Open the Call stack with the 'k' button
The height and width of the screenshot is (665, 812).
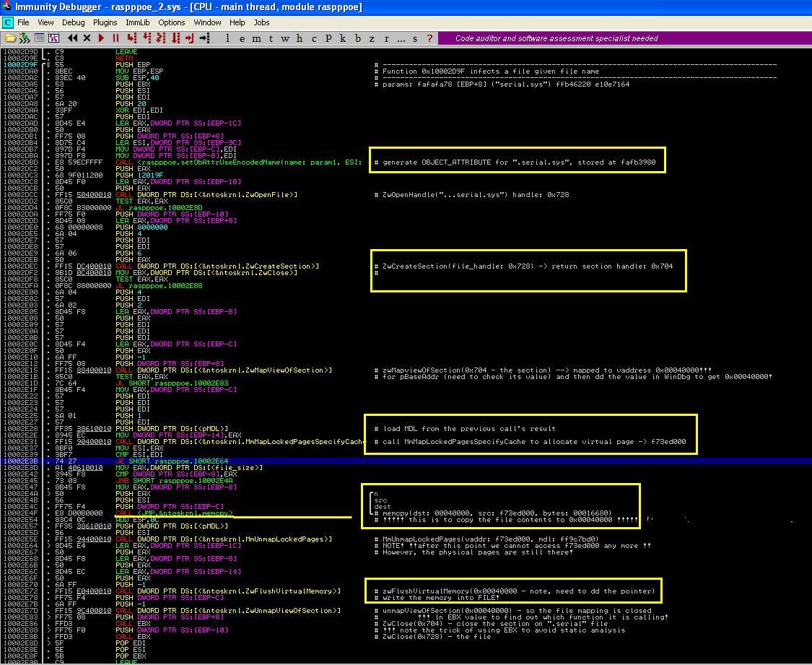pyautogui.click(x=343, y=39)
